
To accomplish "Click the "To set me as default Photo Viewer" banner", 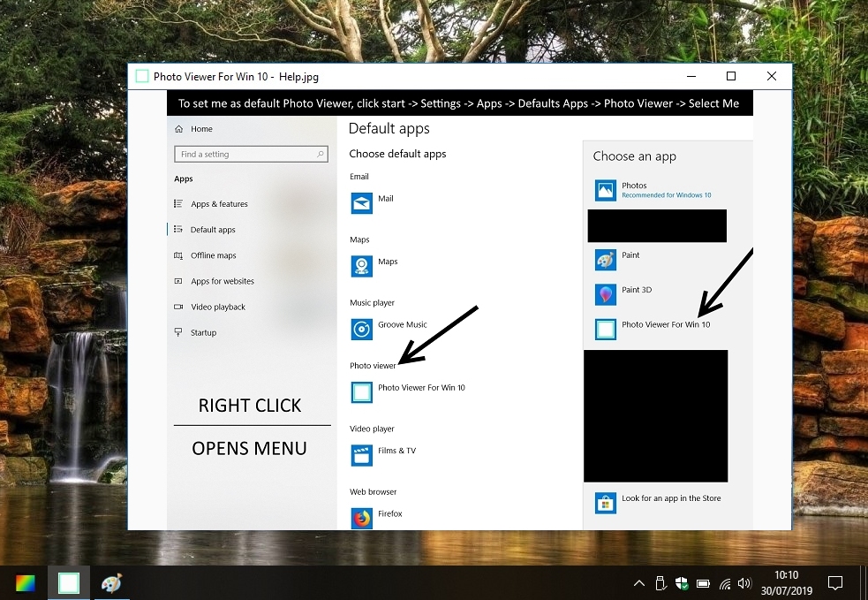I will point(459,103).
